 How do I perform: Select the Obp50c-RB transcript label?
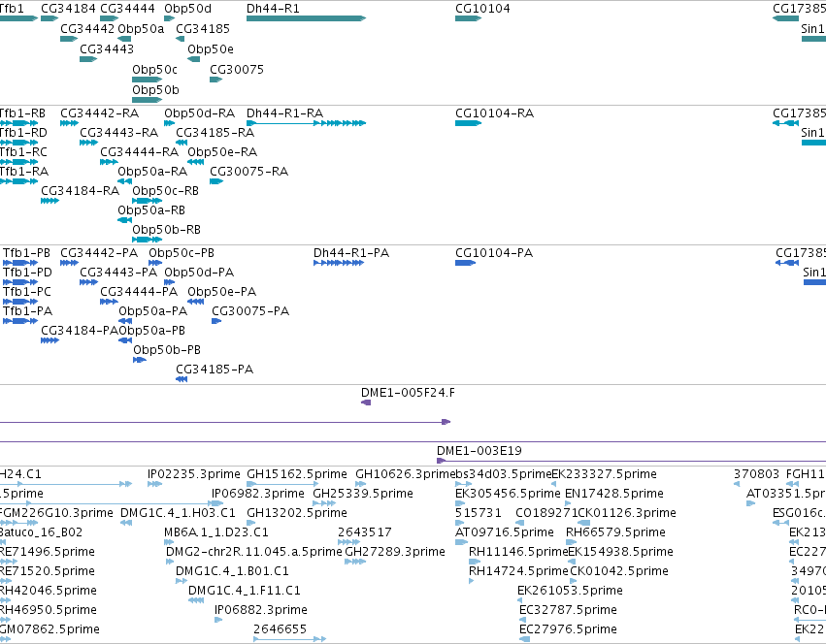pyautogui.click(x=165, y=192)
